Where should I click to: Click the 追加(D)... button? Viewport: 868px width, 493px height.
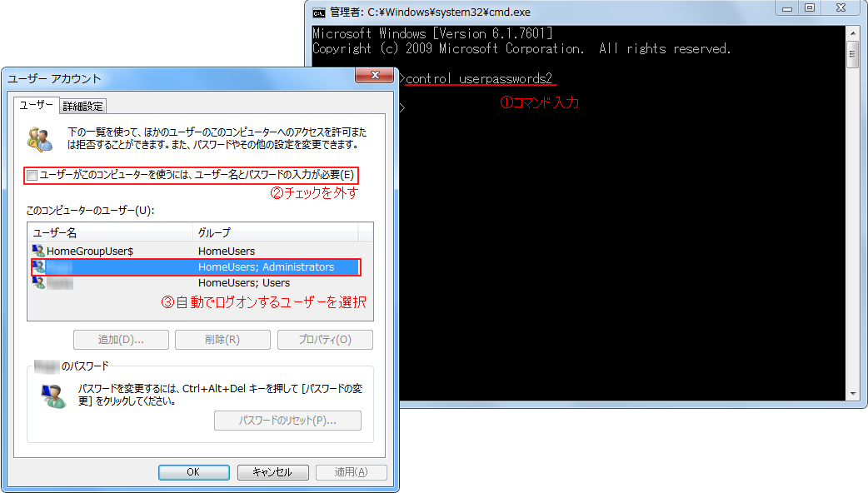(x=122, y=340)
